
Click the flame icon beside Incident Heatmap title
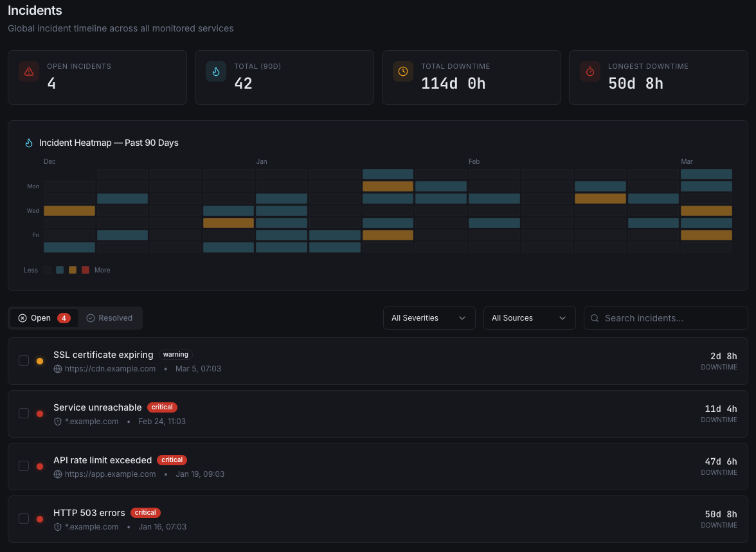(x=28, y=143)
